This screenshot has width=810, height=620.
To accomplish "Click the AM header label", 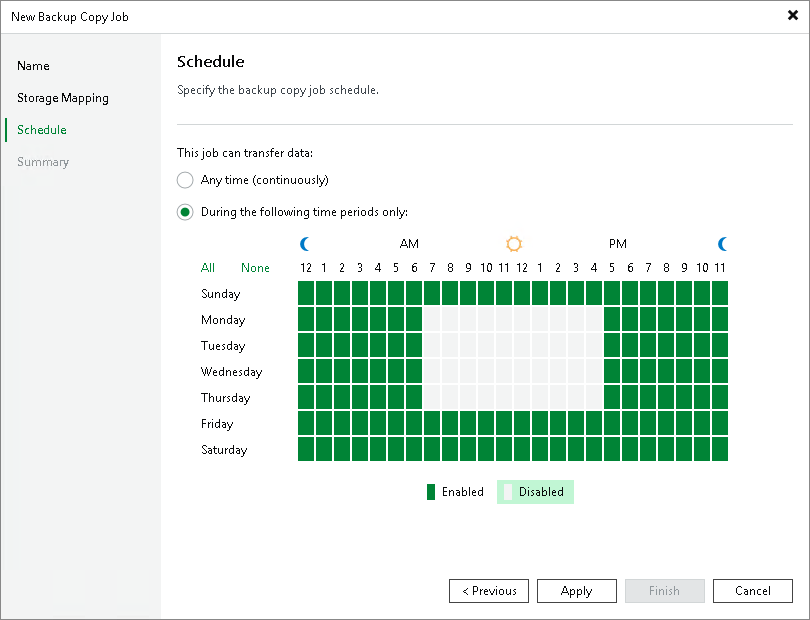I will click(x=409, y=244).
